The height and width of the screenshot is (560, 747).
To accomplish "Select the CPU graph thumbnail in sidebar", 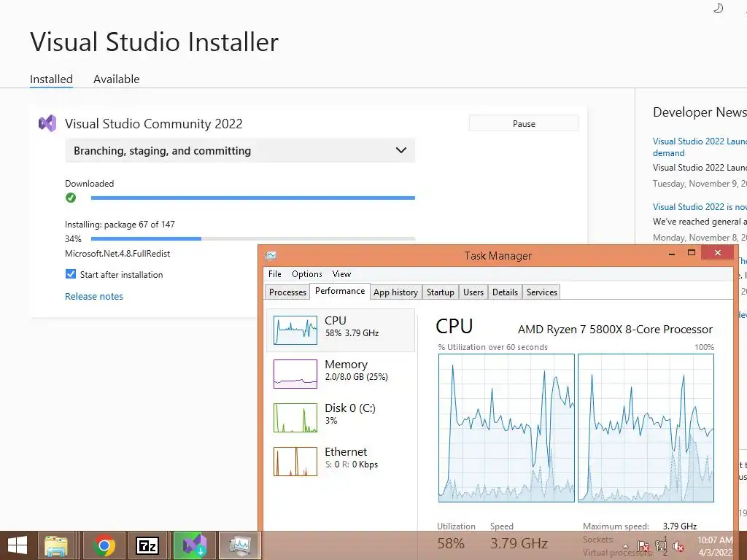I will point(295,330).
